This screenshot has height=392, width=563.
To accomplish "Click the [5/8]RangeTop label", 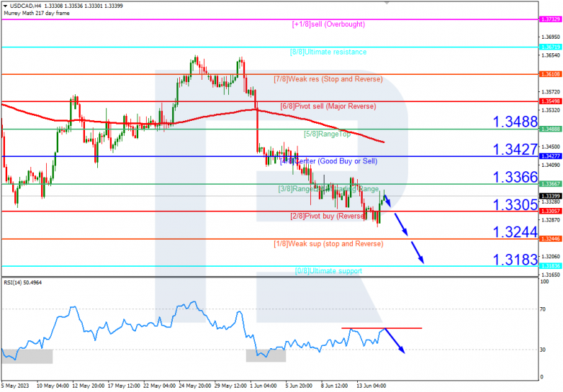I will pyautogui.click(x=327, y=134).
